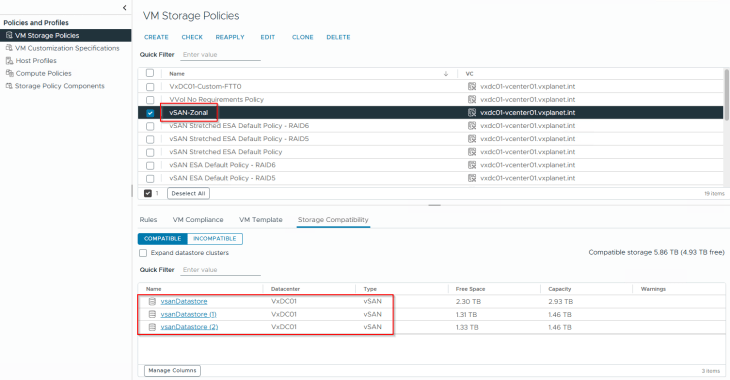This screenshot has height=380, width=730.
Task: Click the EDIT policy button
Action: (x=268, y=37)
